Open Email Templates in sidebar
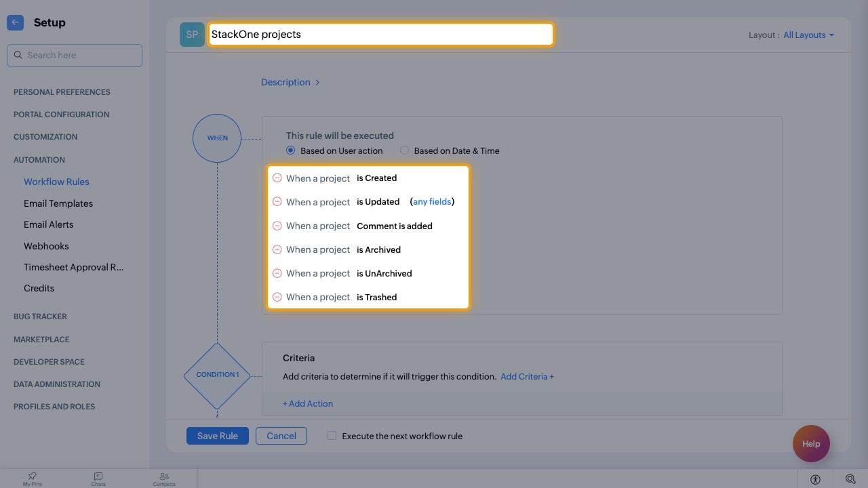The width and height of the screenshot is (868, 488). point(58,203)
